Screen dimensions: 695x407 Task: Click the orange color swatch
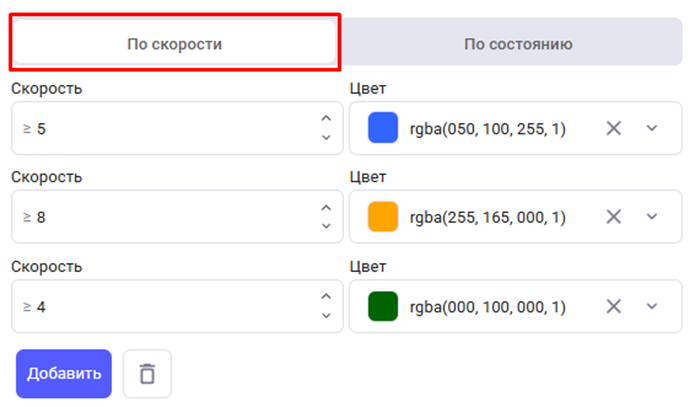[x=383, y=217]
